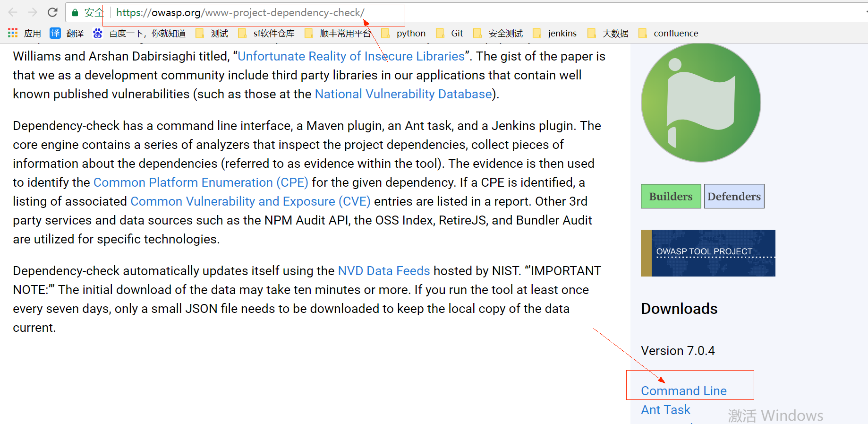This screenshot has height=424, width=868.
Task: Click the OWASP Tool Project banner
Action: tap(707, 253)
